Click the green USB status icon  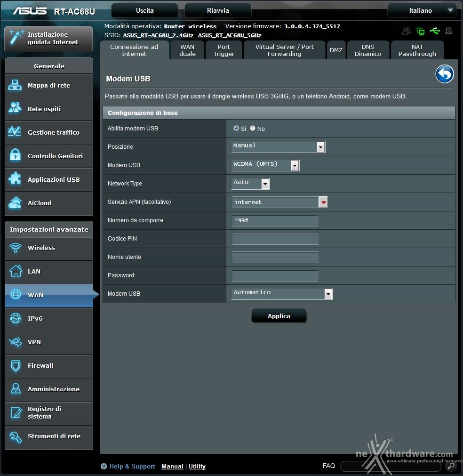click(435, 31)
